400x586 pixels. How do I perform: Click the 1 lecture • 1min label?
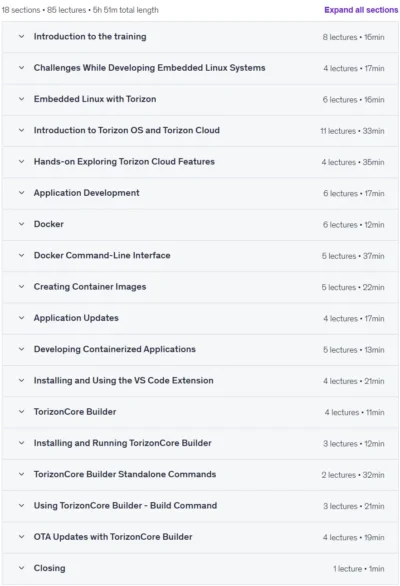click(359, 569)
